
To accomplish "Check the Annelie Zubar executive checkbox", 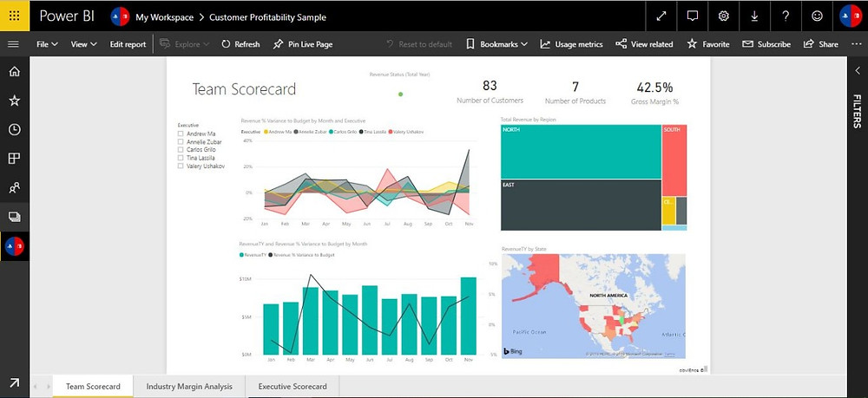I will point(181,142).
